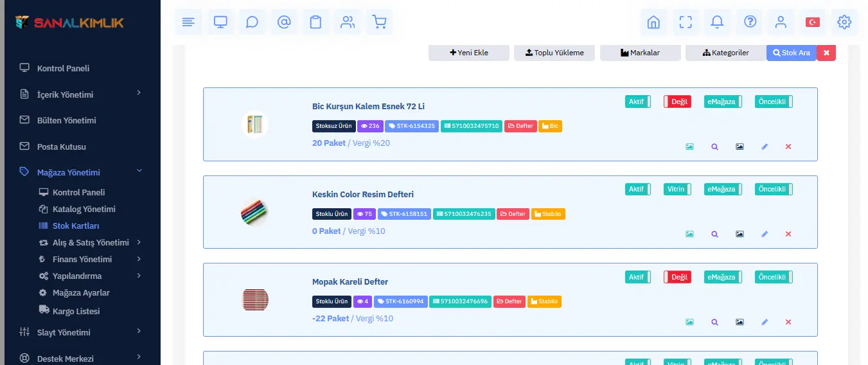Screen dimensions: 868x365
Task: Toggle Öncelikli switch for Mopak Kareli Defter
Action: tap(774, 277)
